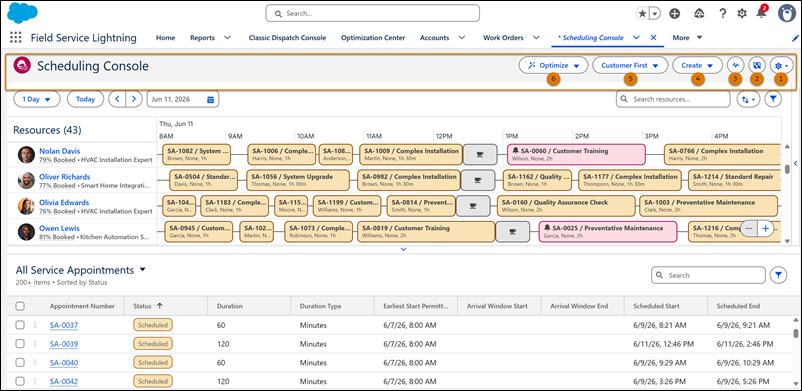This screenshot has width=802, height=391.
Task: Expand the Optimize dropdown
Action: click(553, 66)
